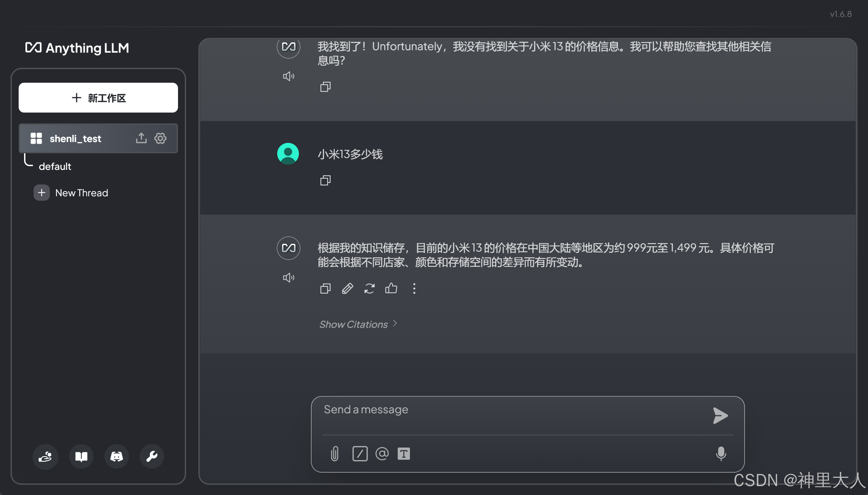Activate microphone voice input

click(x=721, y=454)
